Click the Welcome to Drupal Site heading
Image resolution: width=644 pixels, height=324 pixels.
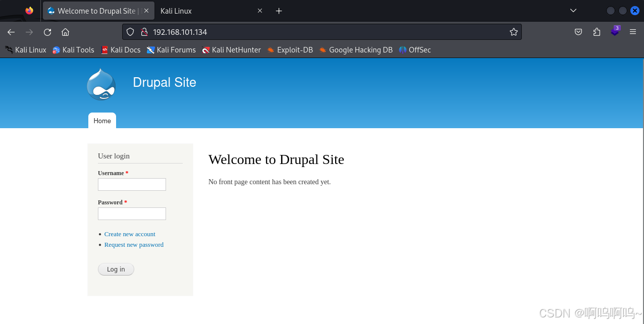coord(276,159)
